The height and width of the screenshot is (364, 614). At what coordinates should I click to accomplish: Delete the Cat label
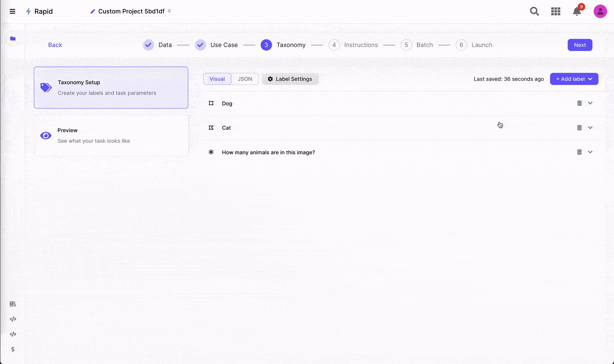coord(579,128)
